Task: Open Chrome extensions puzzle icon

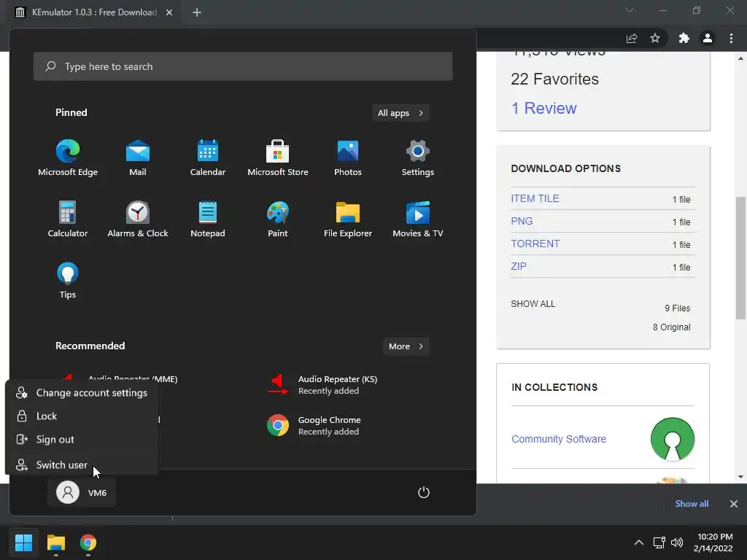Action: [684, 38]
